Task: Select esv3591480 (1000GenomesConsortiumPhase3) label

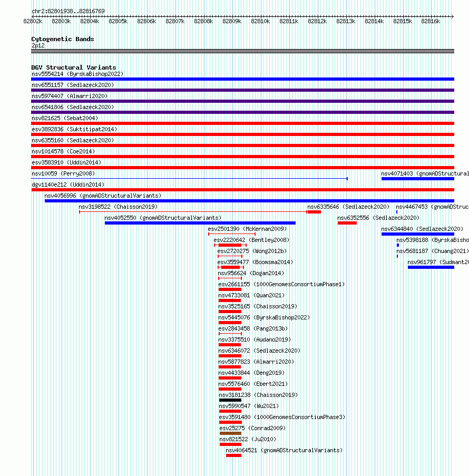Action: click(x=282, y=417)
